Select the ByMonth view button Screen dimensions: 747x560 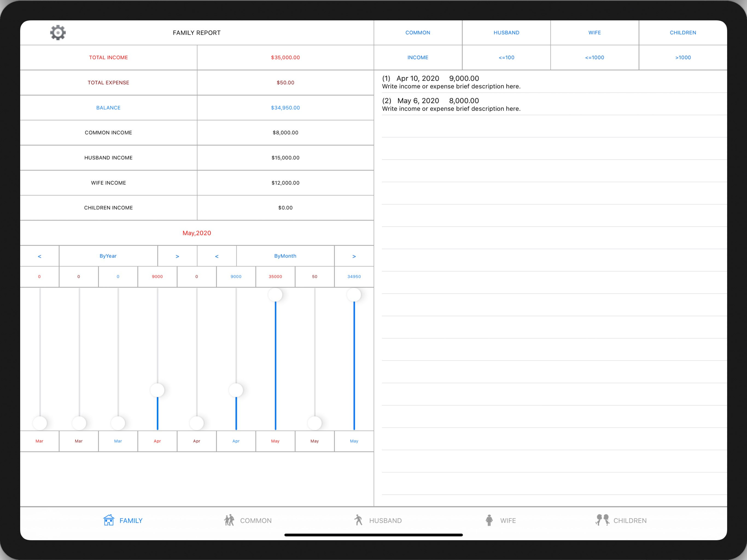285,256
